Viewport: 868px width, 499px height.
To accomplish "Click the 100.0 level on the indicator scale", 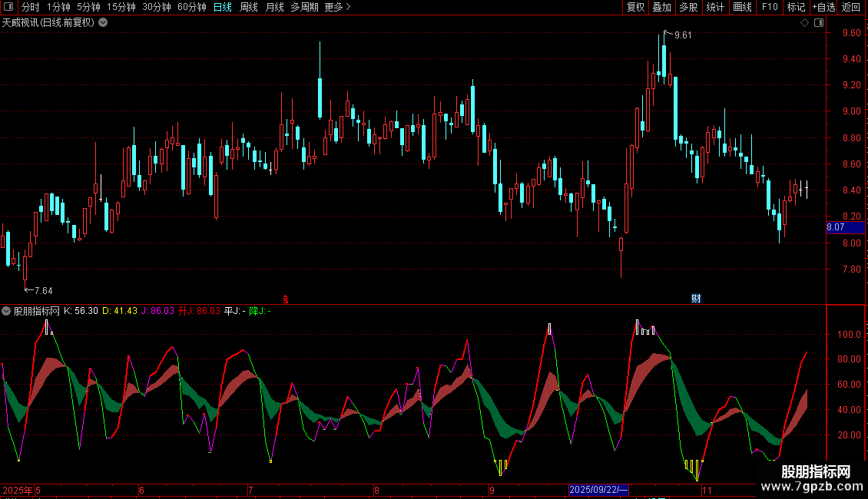I will [849, 334].
